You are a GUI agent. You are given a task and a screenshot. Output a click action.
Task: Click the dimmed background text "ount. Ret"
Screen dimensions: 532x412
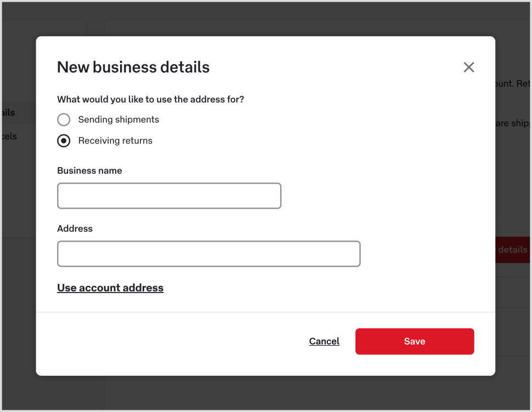[512, 84]
